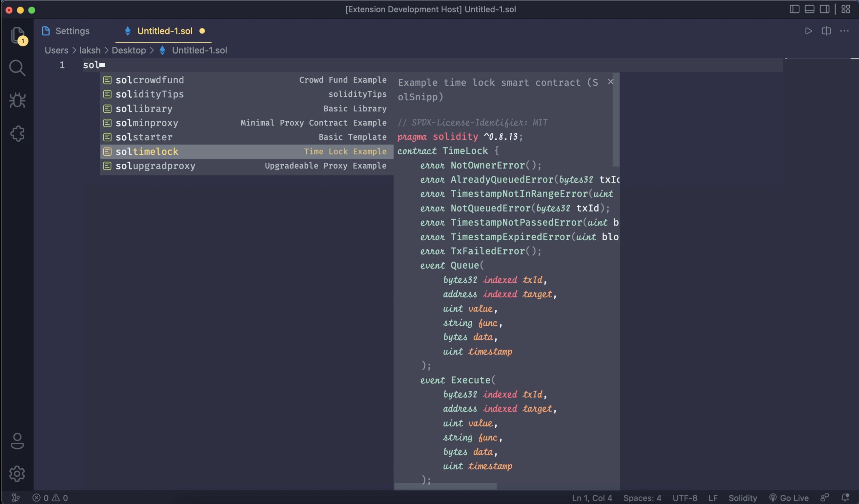Click the source control status bar icon

click(15, 498)
